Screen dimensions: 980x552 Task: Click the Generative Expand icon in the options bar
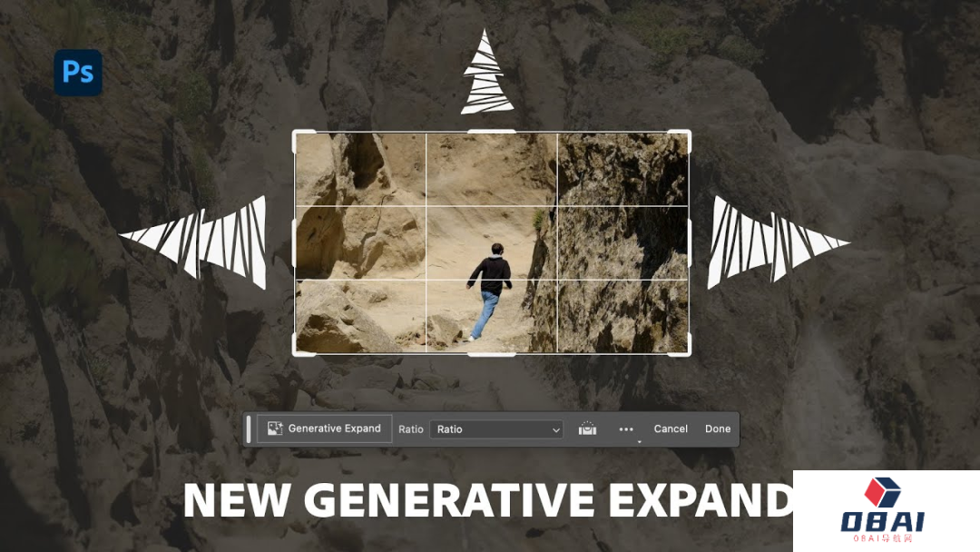click(x=275, y=428)
